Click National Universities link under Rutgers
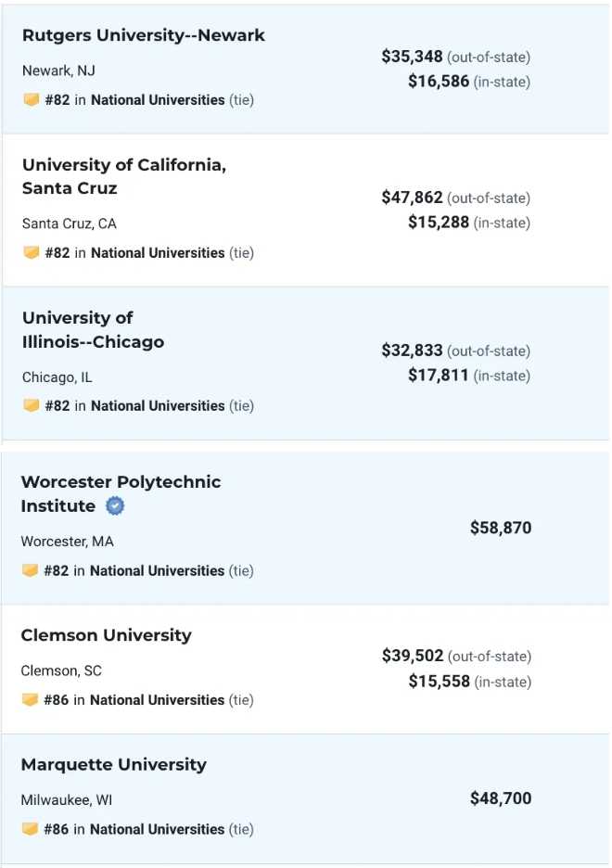This screenshot has width=612, height=868. [158, 99]
